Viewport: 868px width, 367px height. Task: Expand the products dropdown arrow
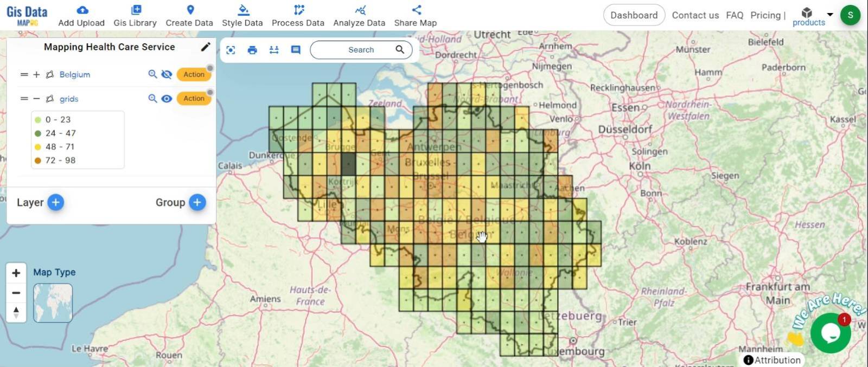tap(829, 15)
